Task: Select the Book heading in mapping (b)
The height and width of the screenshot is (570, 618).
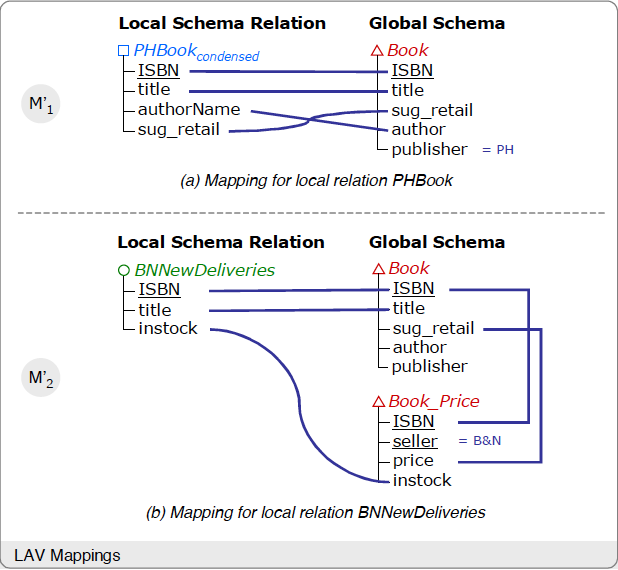Action: coord(409,268)
